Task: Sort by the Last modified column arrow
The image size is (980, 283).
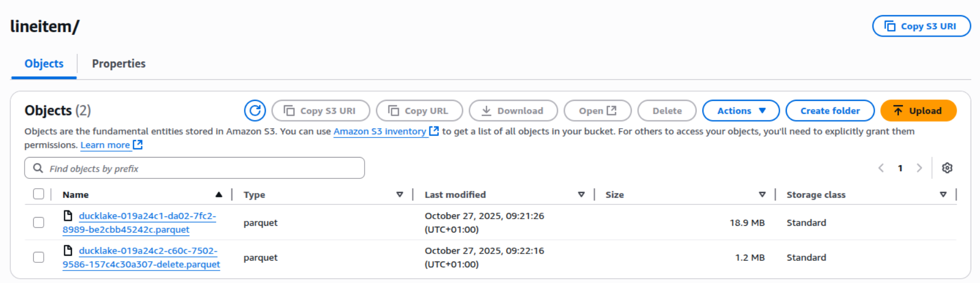Action: (581, 195)
